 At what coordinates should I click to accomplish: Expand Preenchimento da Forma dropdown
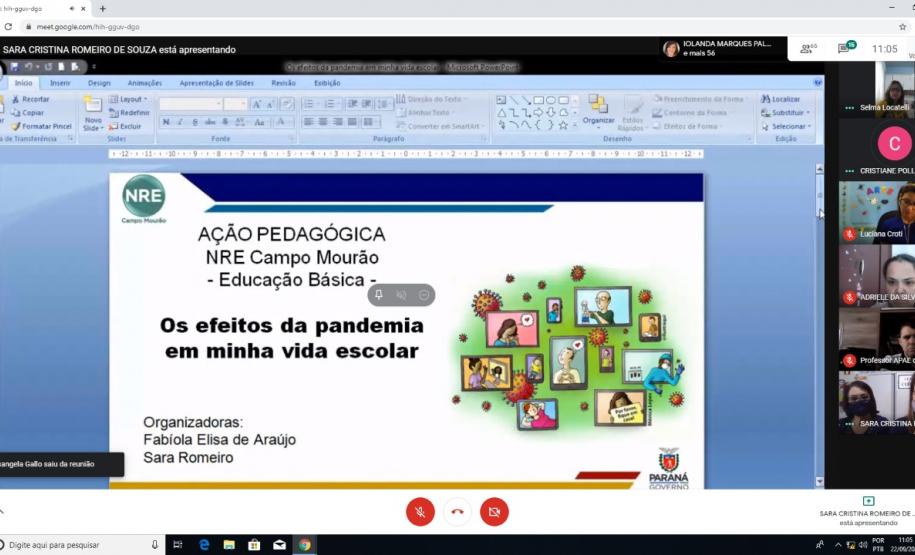tap(701, 99)
